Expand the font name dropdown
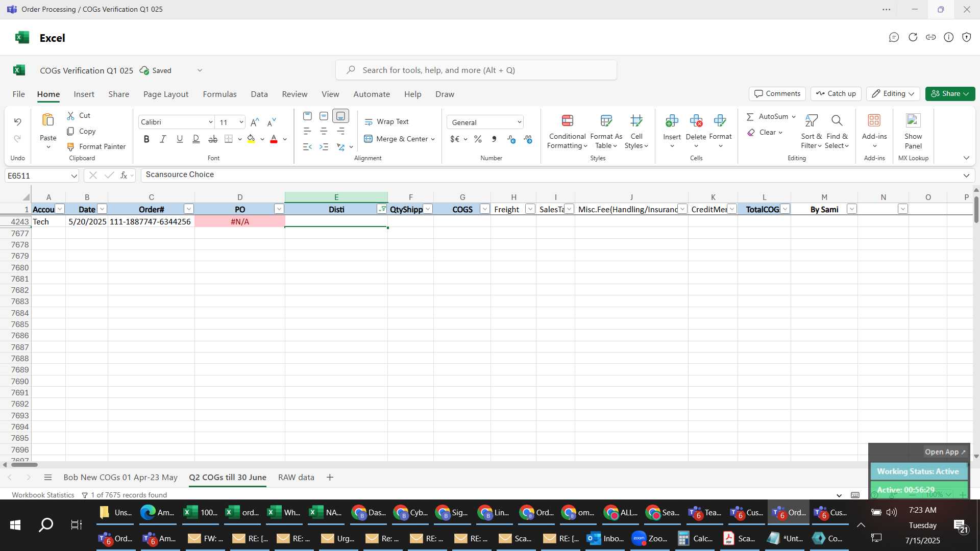980x551 pixels. (x=210, y=122)
